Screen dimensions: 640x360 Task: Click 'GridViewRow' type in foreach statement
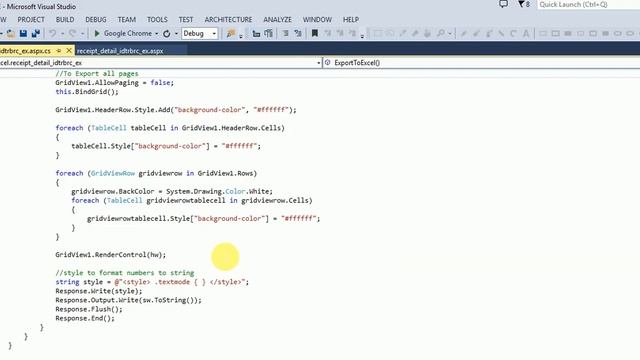point(113,173)
